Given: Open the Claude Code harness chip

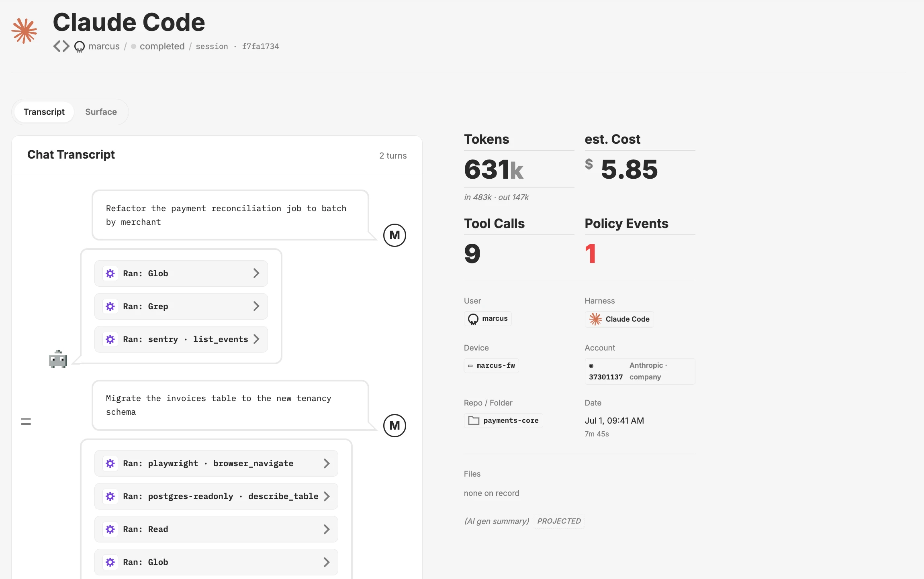Looking at the screenshot, I should coord(619,319).
